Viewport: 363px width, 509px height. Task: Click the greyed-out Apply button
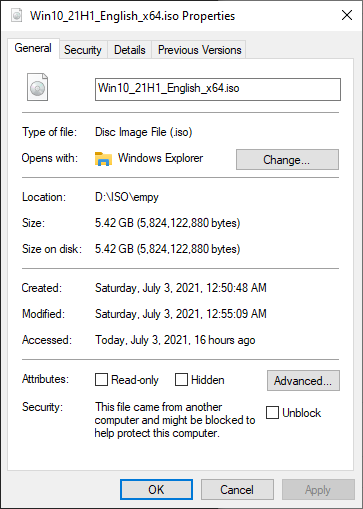click(318, 490)
